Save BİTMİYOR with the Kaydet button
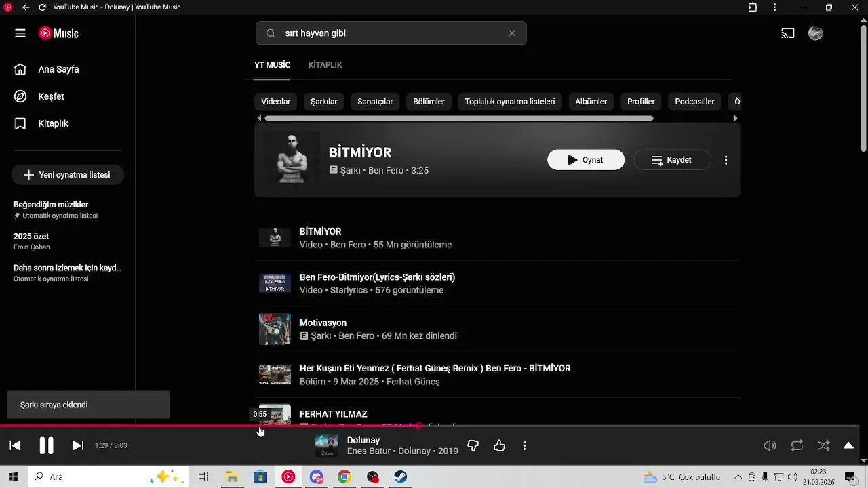The height and width of the screenshot is (488, 868). coord(672,160)
